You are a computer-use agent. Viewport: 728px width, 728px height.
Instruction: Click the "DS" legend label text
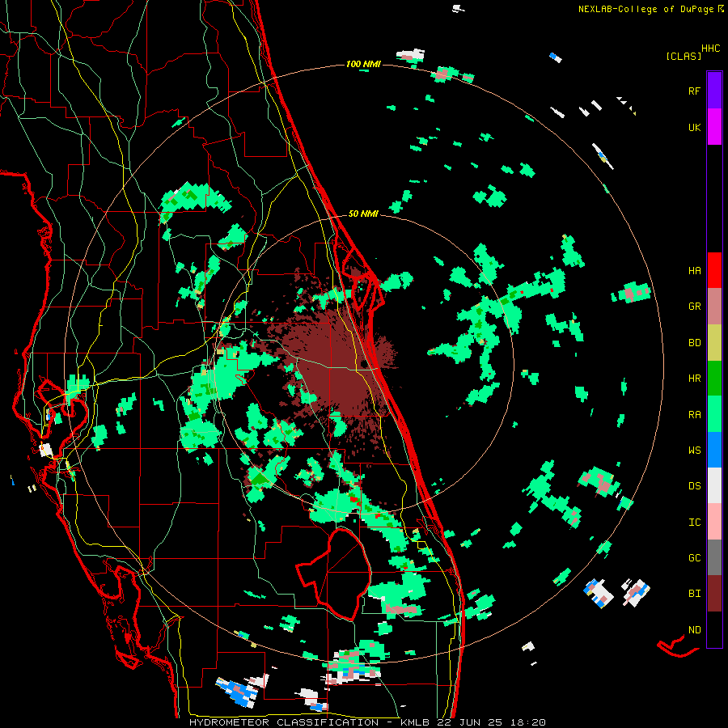click(x=694, y=486)
